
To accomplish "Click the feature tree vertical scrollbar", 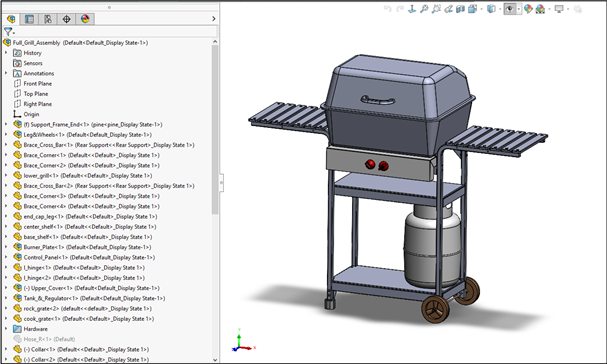I will [x=215, y=129].
